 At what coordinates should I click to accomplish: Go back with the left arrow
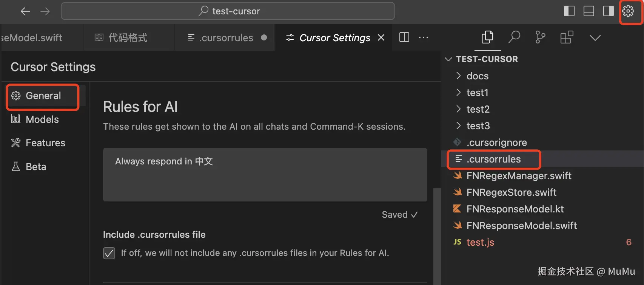point(25,11)
